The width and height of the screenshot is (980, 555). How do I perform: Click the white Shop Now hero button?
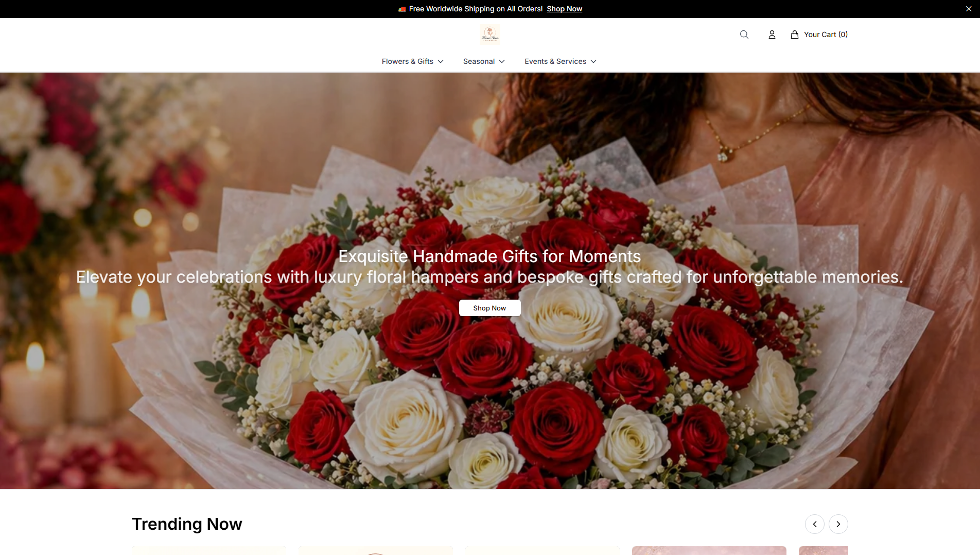pos(490,308)
